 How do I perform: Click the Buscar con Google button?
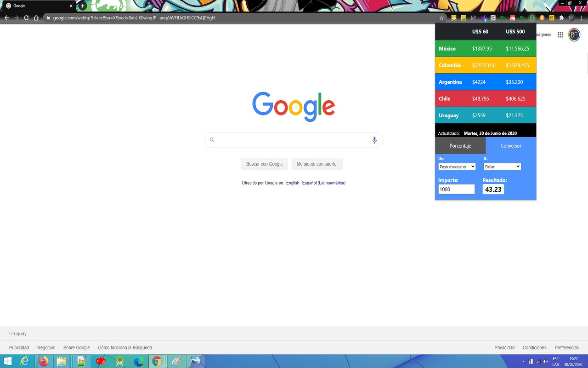[x=265, y=164]
